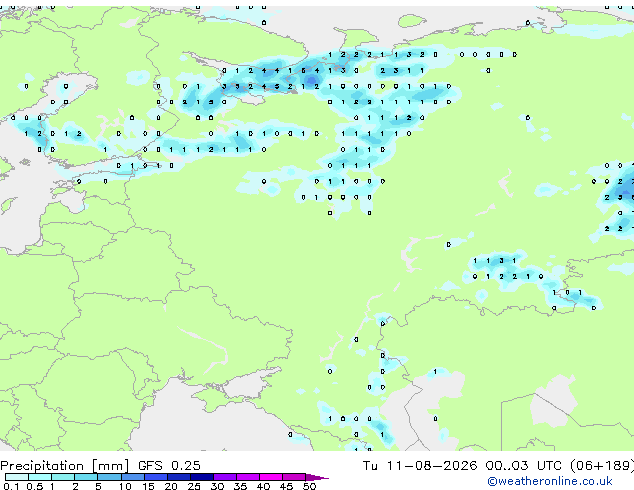This screenshot has width=634, height=490.
Task: Click the '10' legend scale label
Action: click(125, 486)
